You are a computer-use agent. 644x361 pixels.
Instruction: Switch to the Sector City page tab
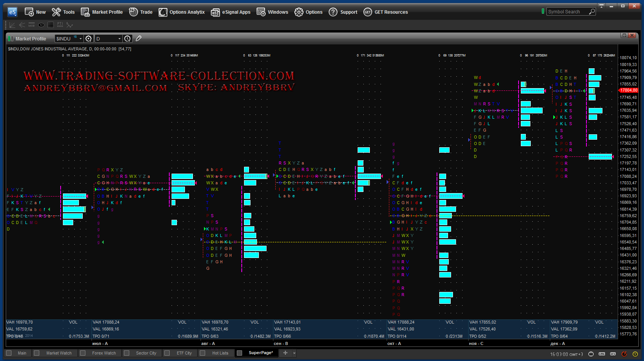pyautogui.click(x=146, y=353)
